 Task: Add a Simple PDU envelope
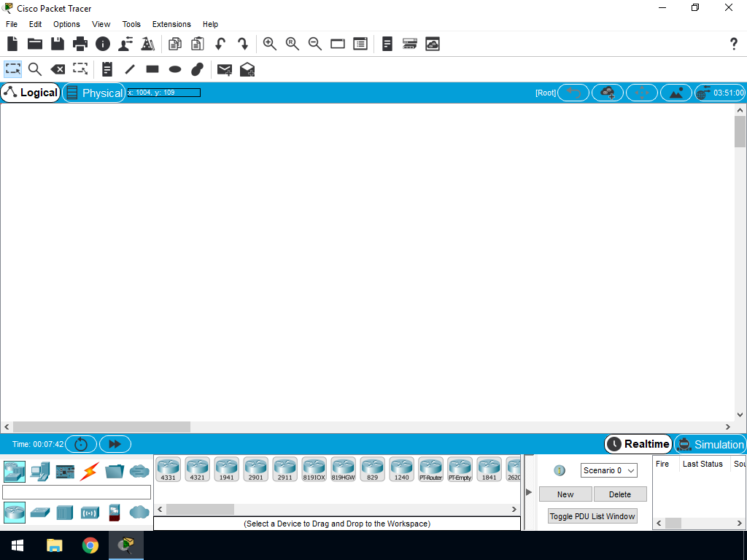[x=225, y=69]
